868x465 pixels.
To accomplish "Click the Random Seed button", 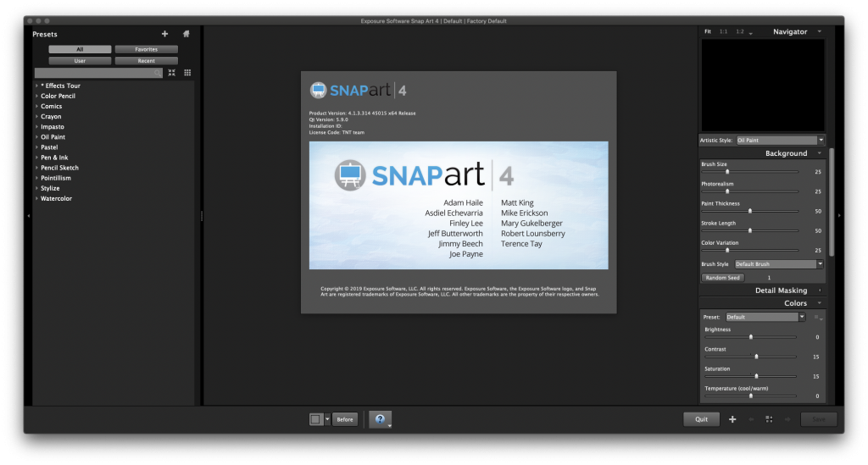I will [722, 278].
